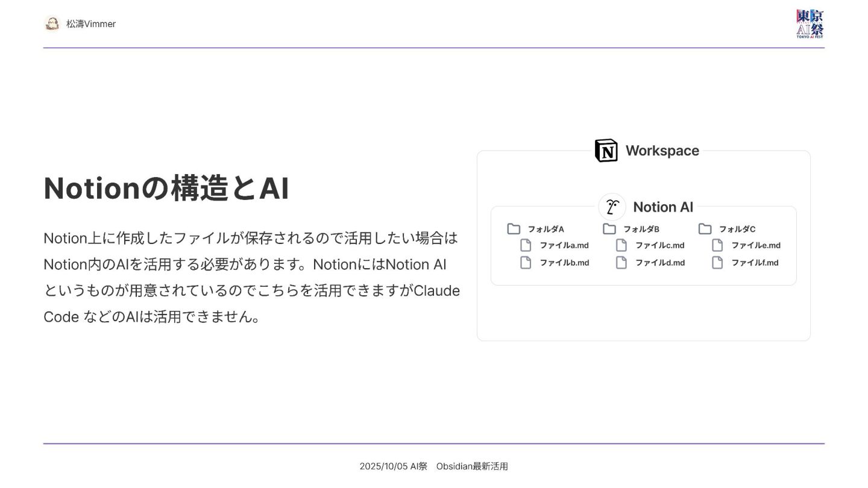Click the ファイルf.md file name
The width and height of the screenshot is (868, 488).
[x=755, y=263]
